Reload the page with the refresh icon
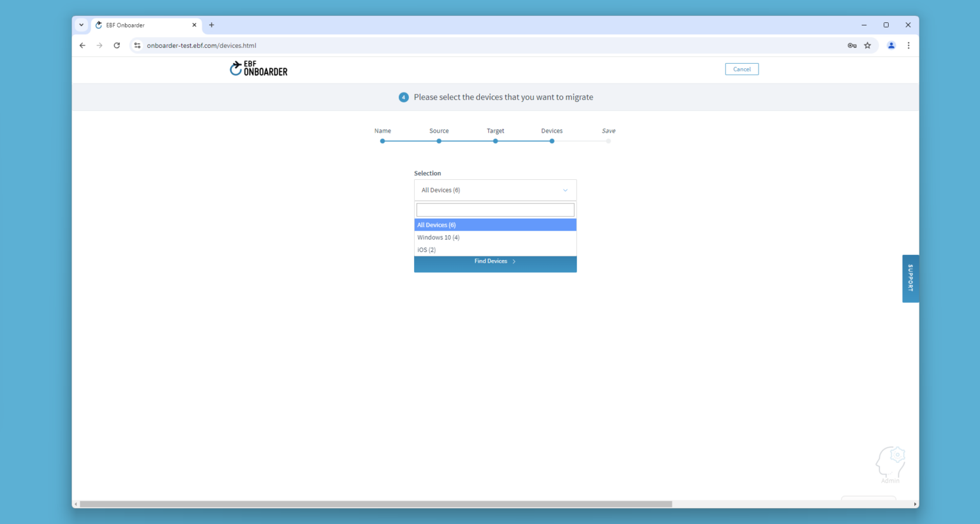 [117, 45]
